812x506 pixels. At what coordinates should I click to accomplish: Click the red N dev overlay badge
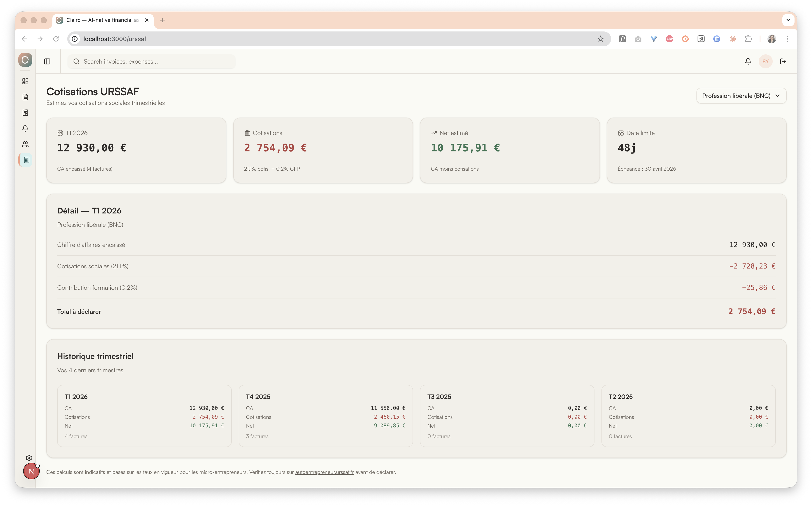click(x=31, y=471)
